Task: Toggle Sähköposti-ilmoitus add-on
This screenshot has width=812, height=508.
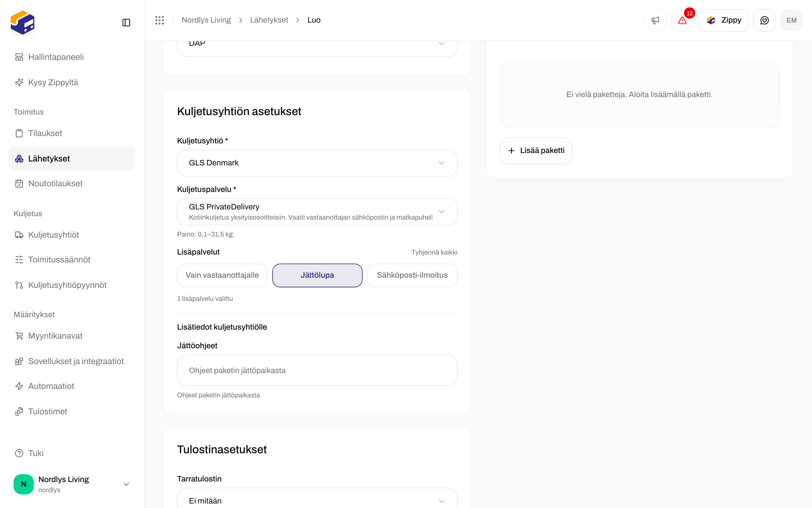Action: [412, 275]
